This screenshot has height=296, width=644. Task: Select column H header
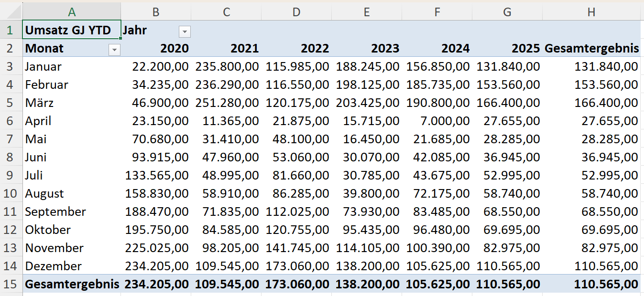(x=591, y=12)
